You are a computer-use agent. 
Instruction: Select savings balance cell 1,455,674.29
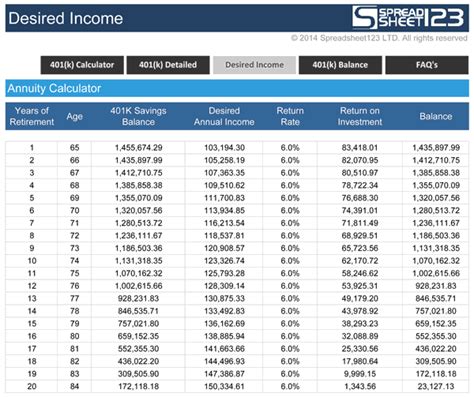click(138, 148)
